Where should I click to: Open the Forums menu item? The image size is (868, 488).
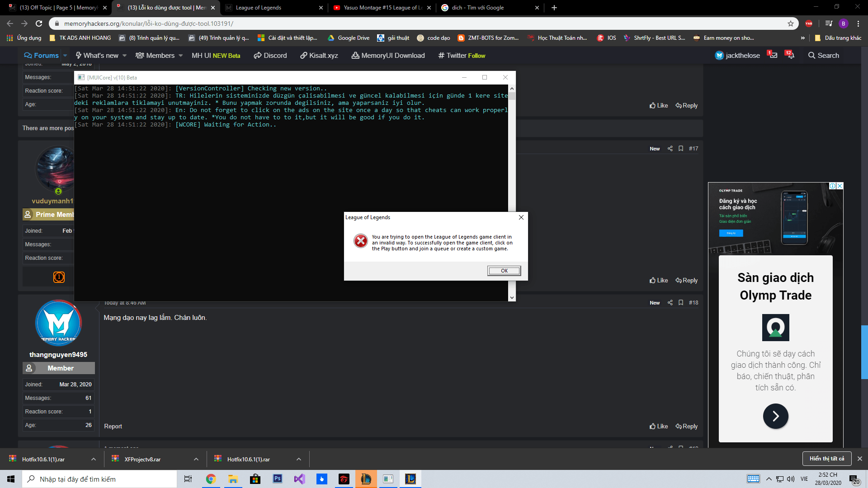coord(42,56)
